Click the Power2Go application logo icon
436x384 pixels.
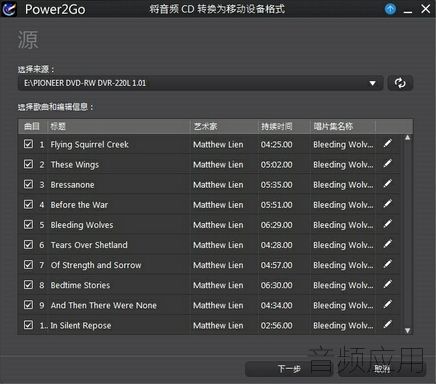click(x=9, y=9)
